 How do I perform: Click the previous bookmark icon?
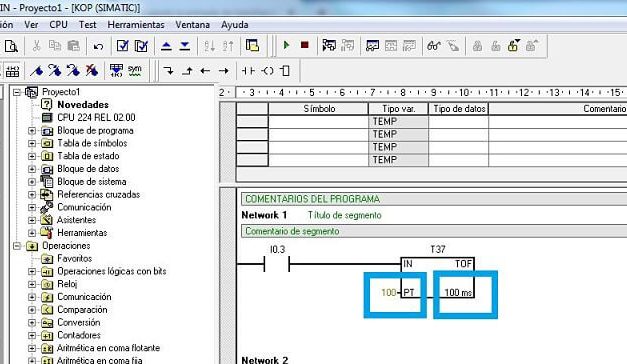73,71
